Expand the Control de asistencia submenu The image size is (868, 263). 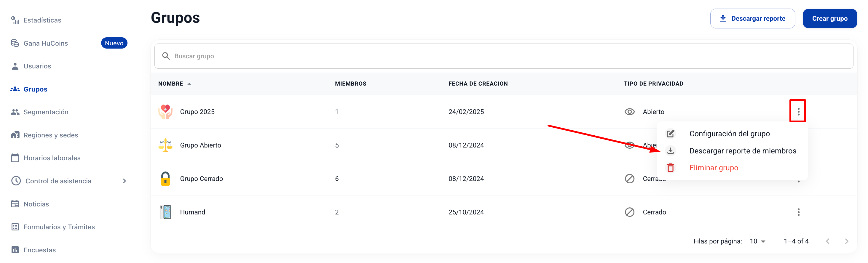124,181
